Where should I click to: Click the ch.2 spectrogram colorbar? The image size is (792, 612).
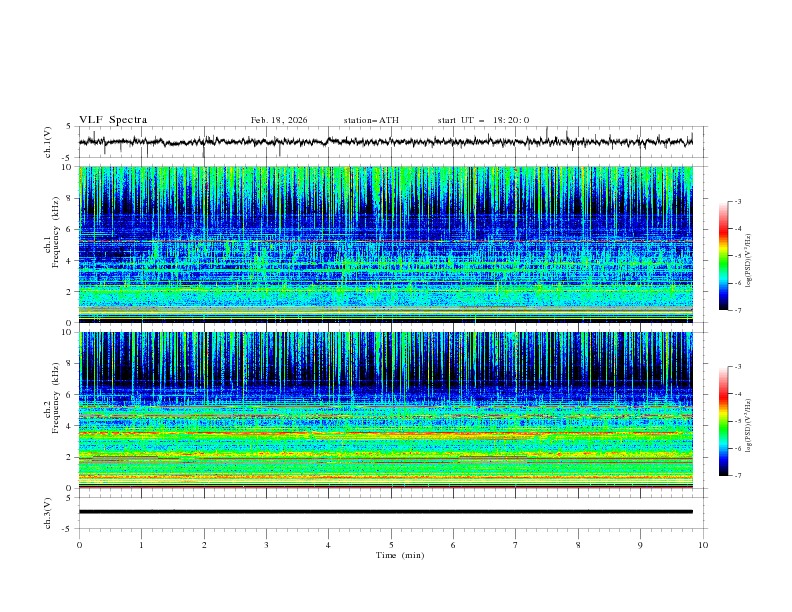point(723,421)
